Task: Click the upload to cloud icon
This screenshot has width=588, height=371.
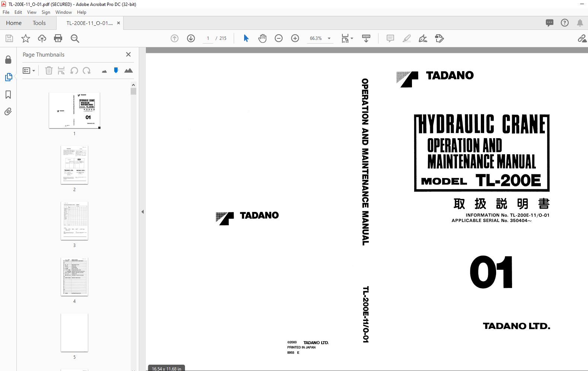Action: point(42,38)
